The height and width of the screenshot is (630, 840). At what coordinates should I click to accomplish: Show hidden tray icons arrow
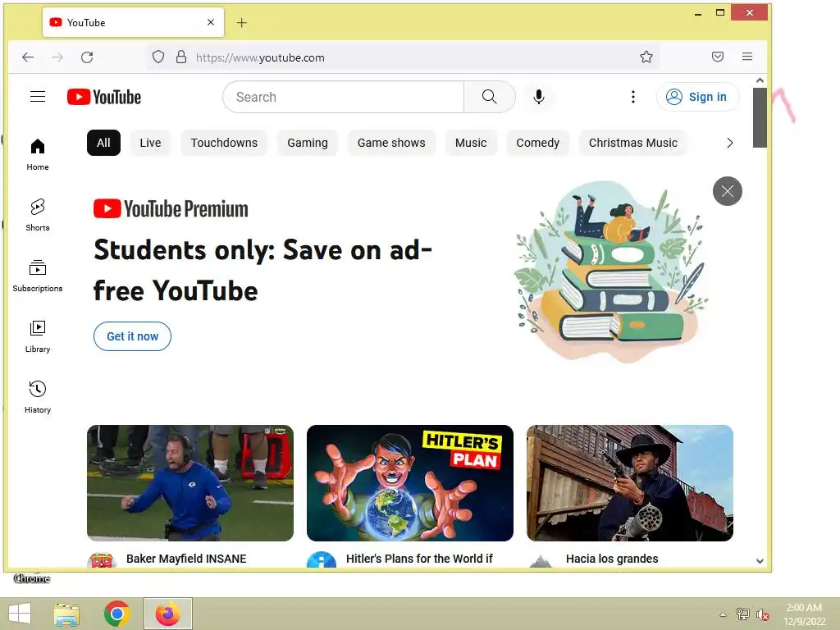pos(723,614)
